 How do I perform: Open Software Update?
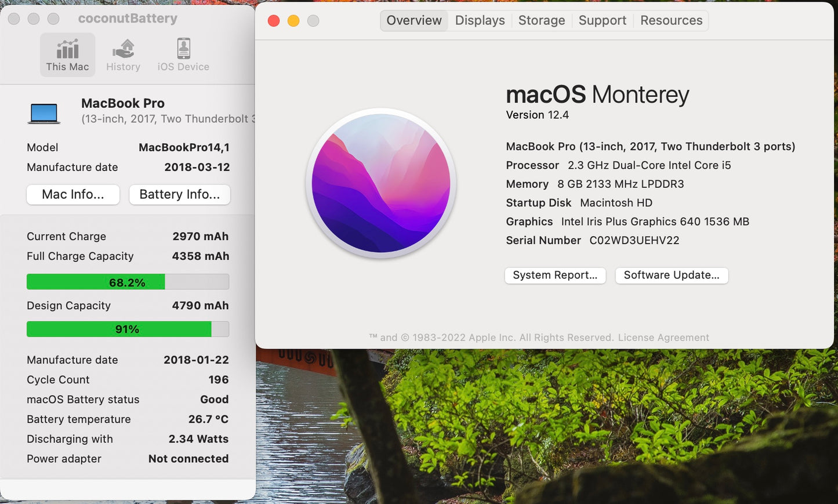pos(671,275)
